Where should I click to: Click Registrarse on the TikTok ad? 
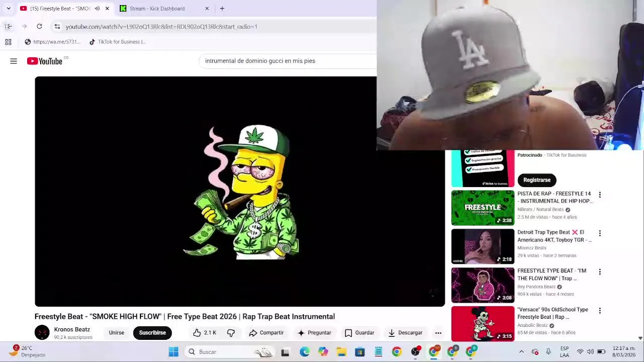537,180
